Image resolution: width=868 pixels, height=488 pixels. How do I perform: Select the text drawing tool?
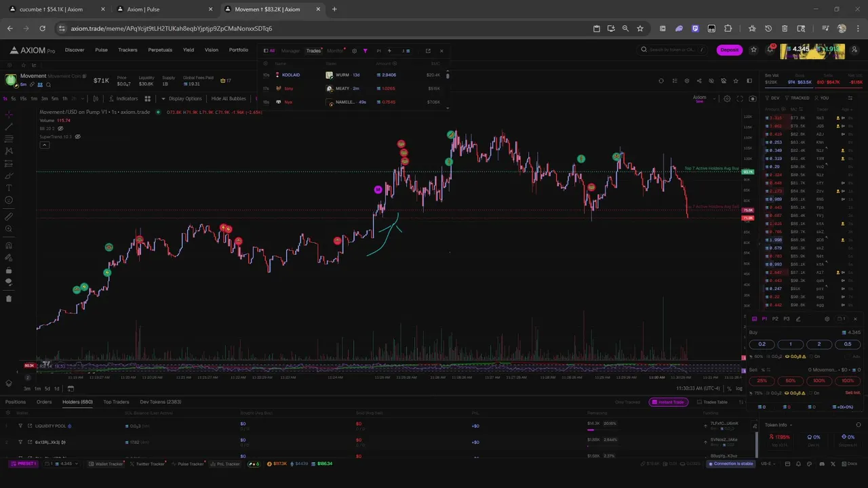click(8, 188)
